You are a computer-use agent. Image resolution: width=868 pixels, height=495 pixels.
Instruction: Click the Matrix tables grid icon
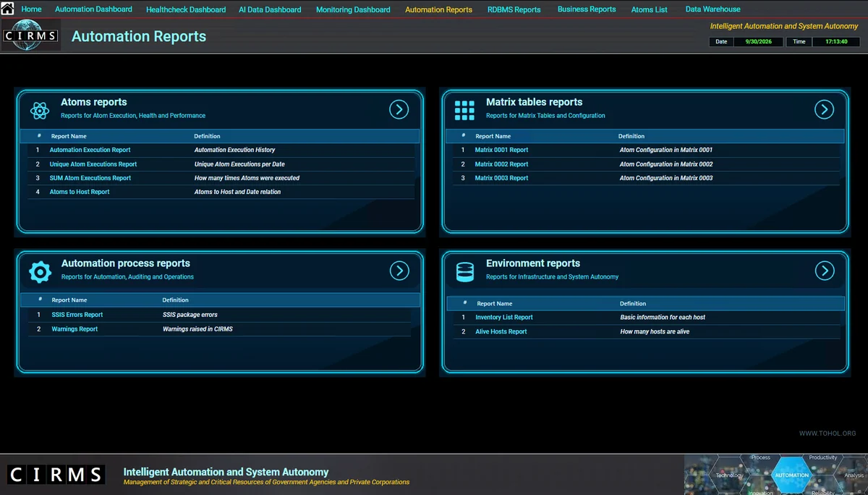464,110
